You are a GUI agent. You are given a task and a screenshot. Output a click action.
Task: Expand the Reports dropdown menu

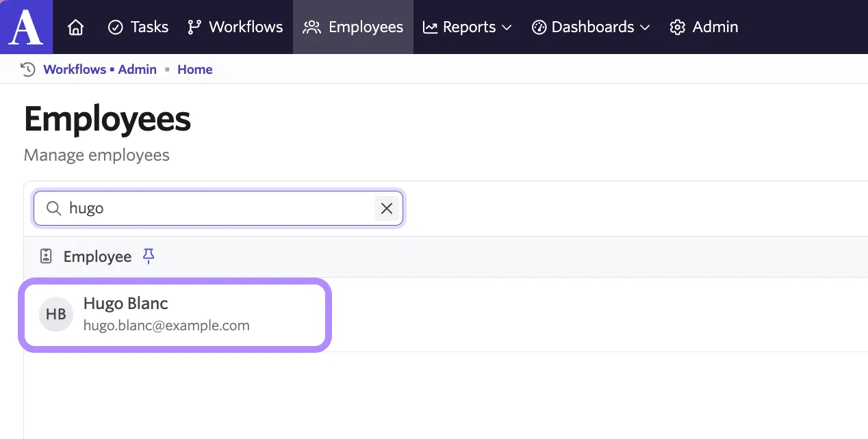click(x=468, y=27)
